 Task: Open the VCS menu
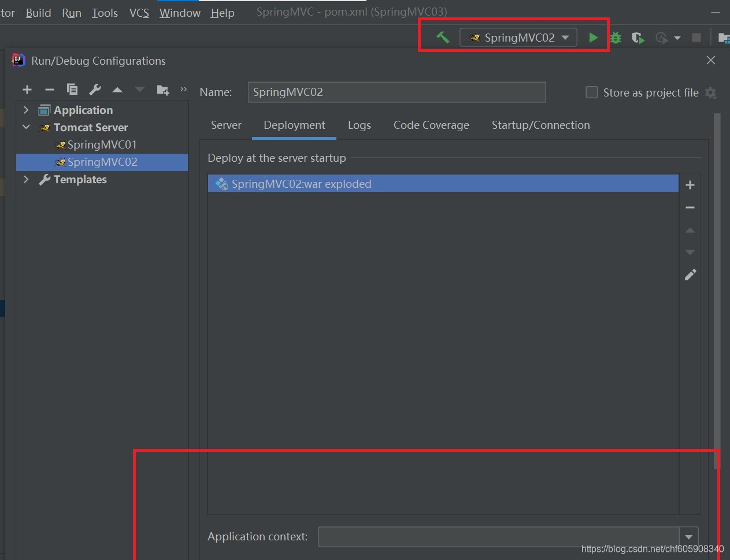click(139, 13)
